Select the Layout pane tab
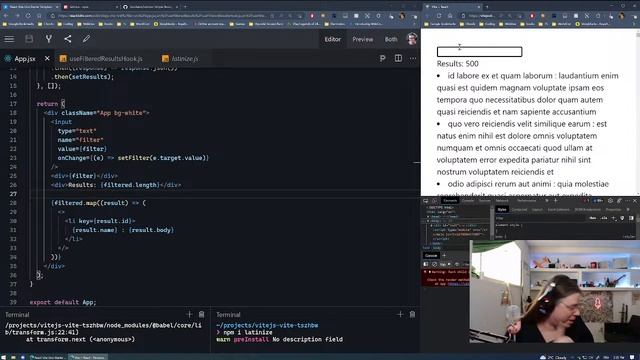Image resolution: width=640 pixels, height=360 pixels. pos(537,210)
